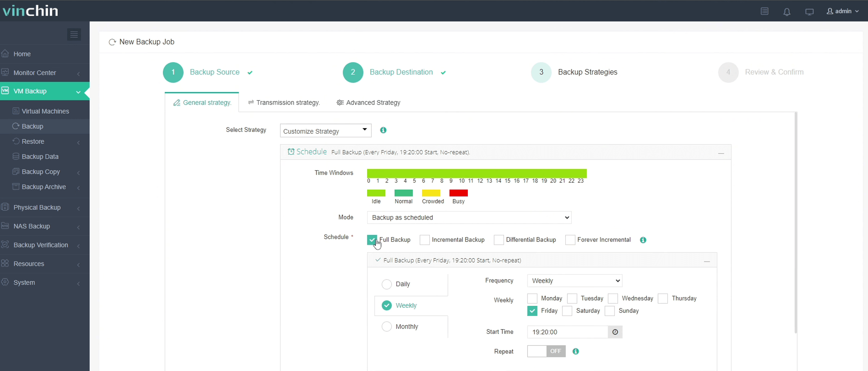Image resolution: width=868 pixels, height=371 pixels.
Task: Click the Start Time input field
Action: [x=568, y=332]
